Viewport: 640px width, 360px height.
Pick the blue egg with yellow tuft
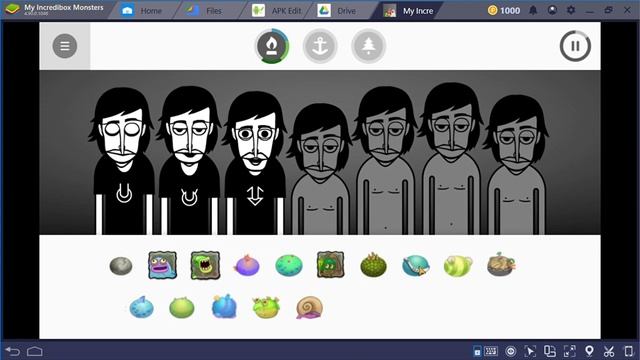[x=224, y=307]
